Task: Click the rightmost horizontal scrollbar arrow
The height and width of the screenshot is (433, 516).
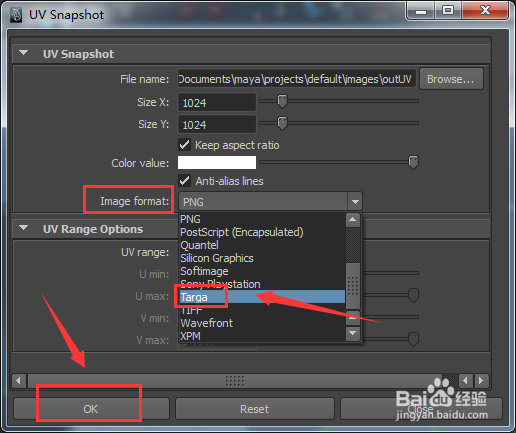Action: 481,381
